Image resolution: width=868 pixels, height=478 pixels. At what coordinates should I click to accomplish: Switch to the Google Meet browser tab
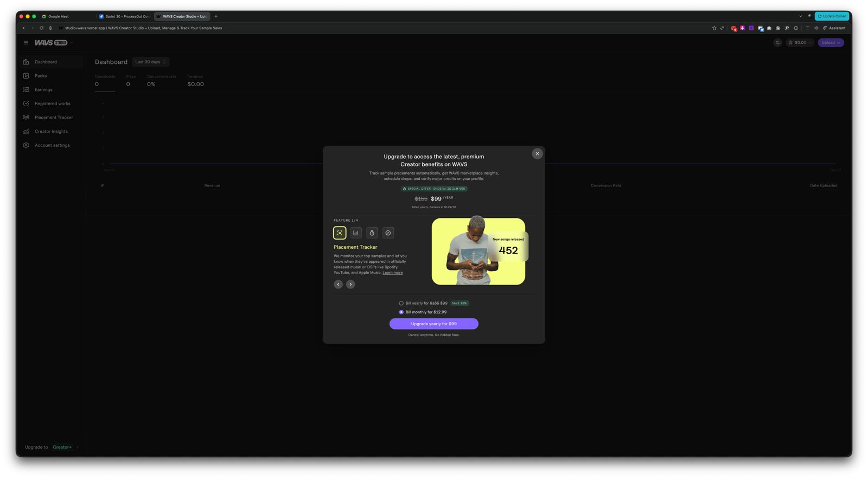(66, 16)
